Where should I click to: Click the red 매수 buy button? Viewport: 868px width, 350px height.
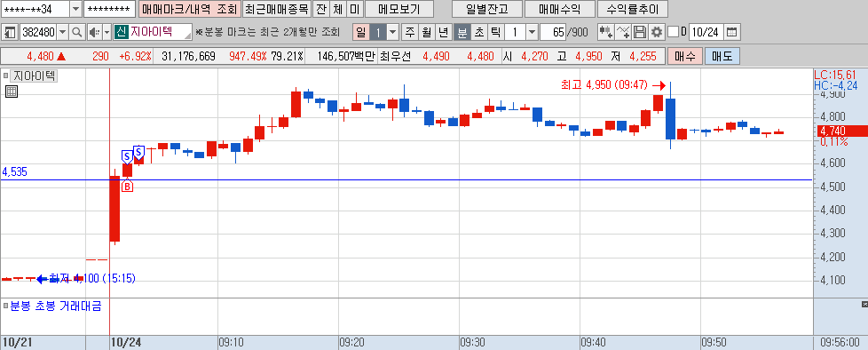pyautogui.click(x=685, y=57)
